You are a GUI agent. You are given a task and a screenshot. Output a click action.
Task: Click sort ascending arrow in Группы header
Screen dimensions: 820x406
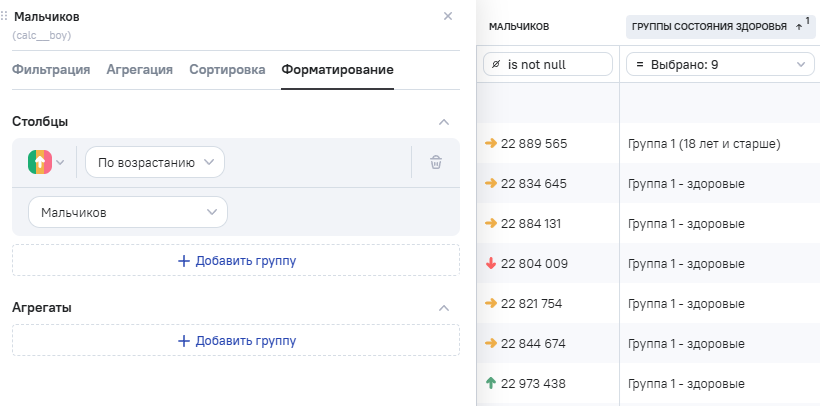pyautogui.click(x=798, y=26)
